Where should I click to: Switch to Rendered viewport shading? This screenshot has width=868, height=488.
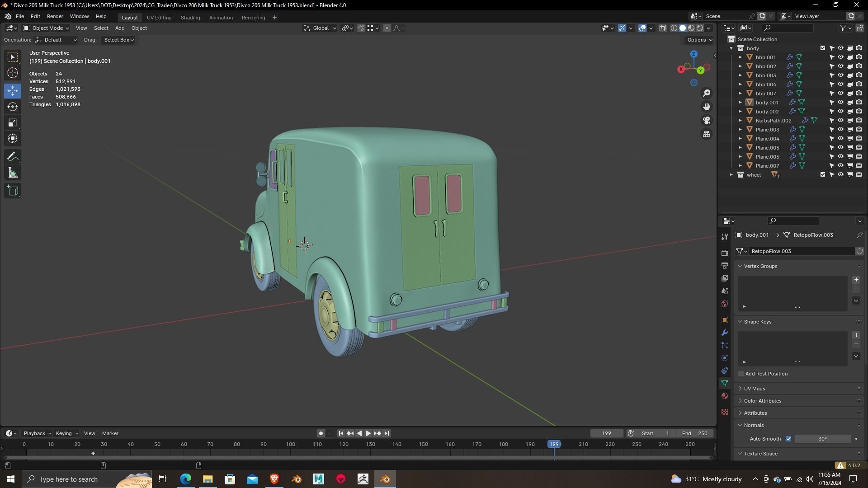coord(700,28)
